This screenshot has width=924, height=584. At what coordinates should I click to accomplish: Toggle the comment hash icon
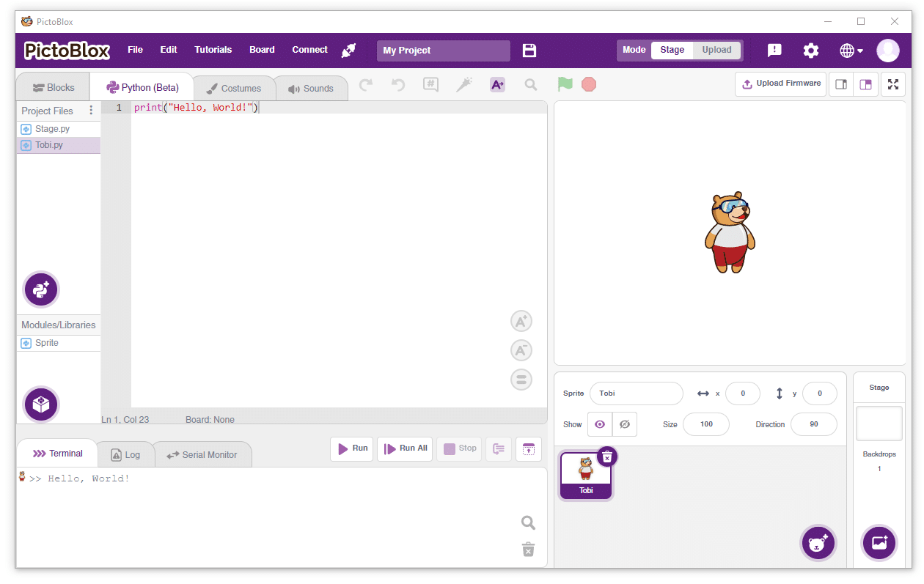pos(431,85)
